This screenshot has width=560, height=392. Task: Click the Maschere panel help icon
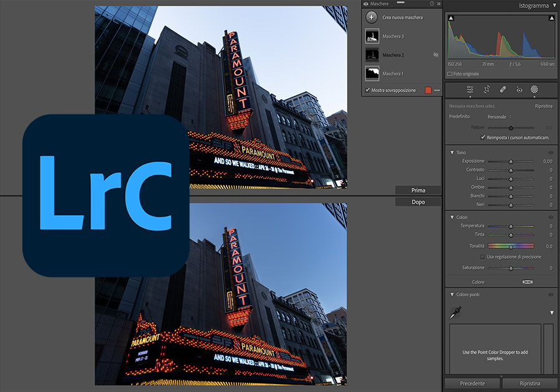tap(432, 4)
